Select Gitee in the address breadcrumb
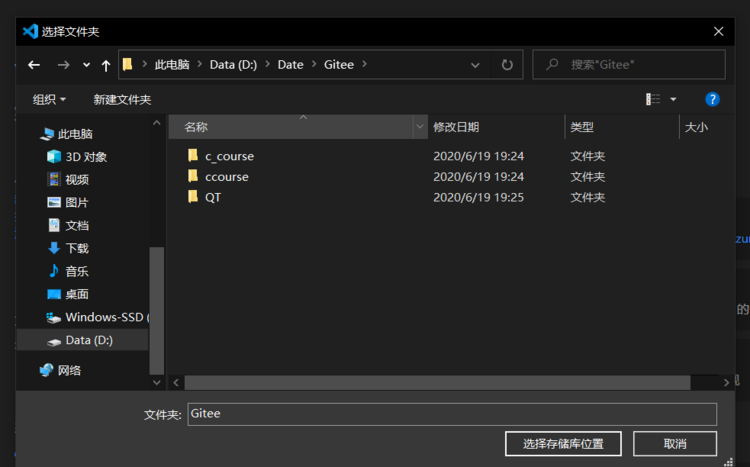This screenshot has height=467, width=750. click(x=339, y=65)
